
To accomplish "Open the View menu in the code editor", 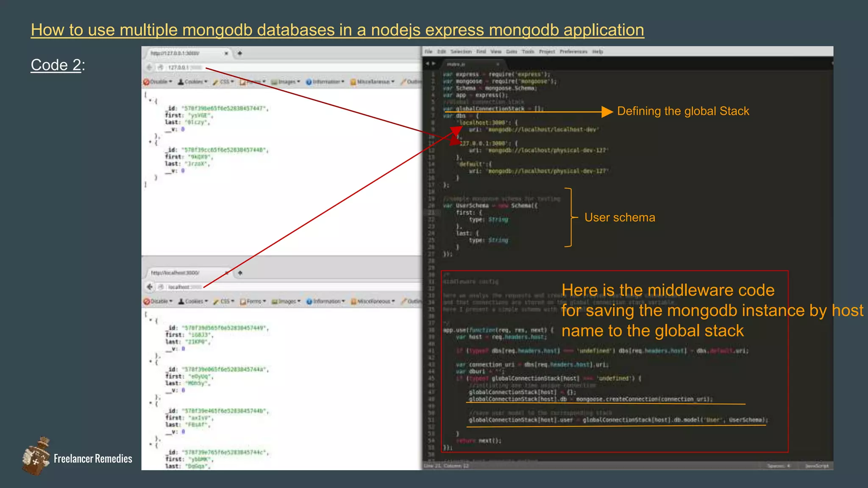I will coord(496,52).
